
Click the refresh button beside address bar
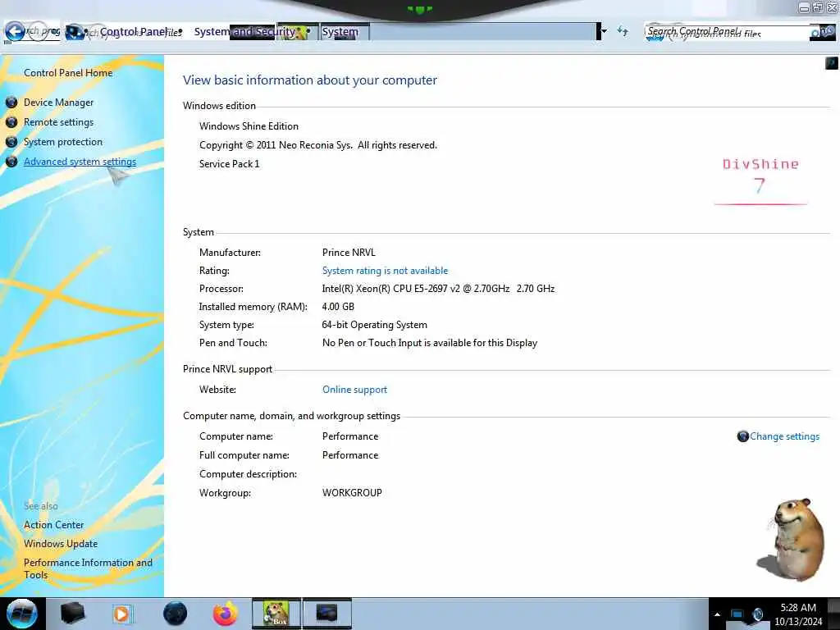click(x=623, y=31)
